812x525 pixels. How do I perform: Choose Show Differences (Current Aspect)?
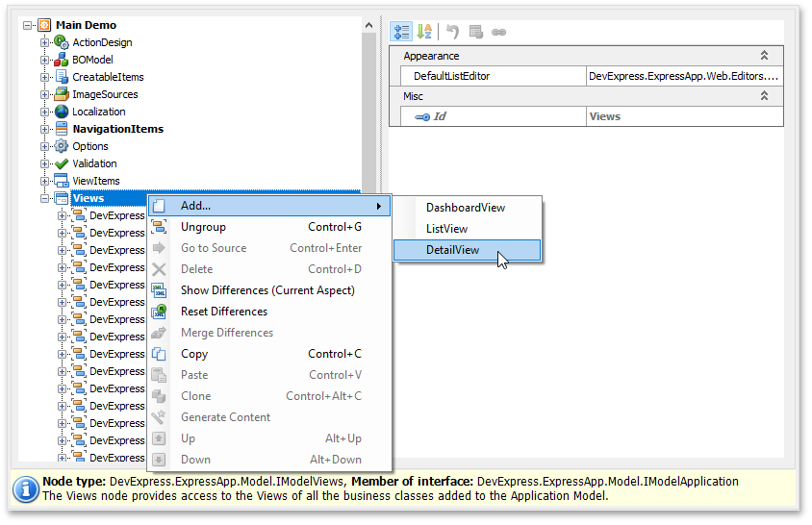tap(267, 290)
